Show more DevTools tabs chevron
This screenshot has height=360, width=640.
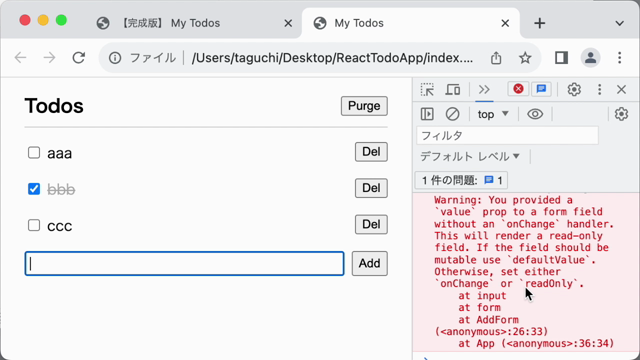pos(484,89)
